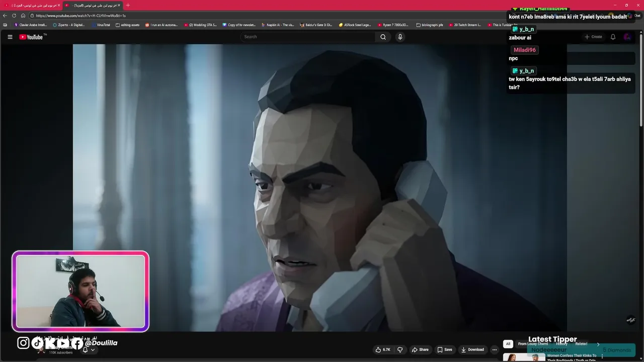Open 'I run an AI automation' bookmark

point(162,25)
